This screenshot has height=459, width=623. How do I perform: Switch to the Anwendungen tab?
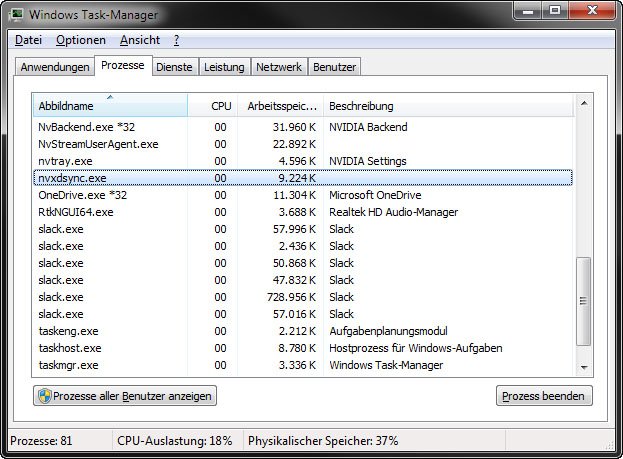point(54,67)
